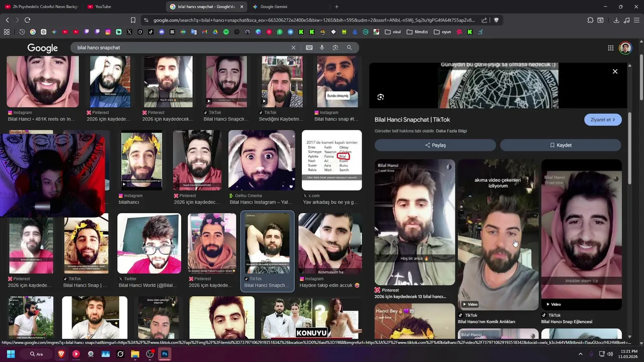644x362 pixels.
Task: Open the downloads panel
Action: (x=616, y=20)
